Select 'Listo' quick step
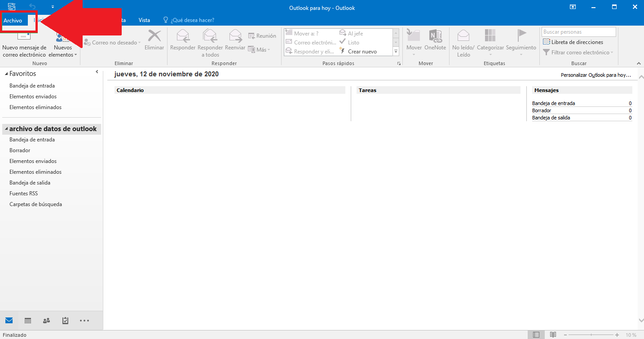 click(x=349, y=43)
